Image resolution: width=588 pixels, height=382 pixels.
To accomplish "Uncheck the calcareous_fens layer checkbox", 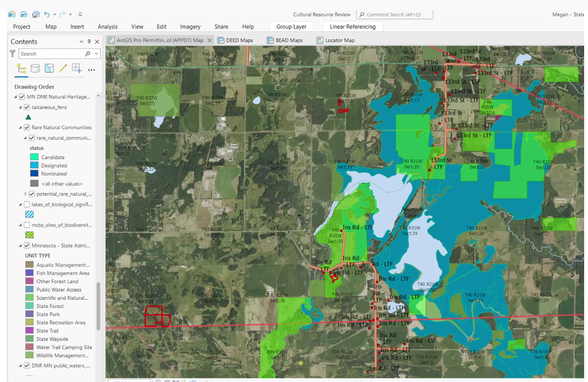I will [x=26, y=107].
